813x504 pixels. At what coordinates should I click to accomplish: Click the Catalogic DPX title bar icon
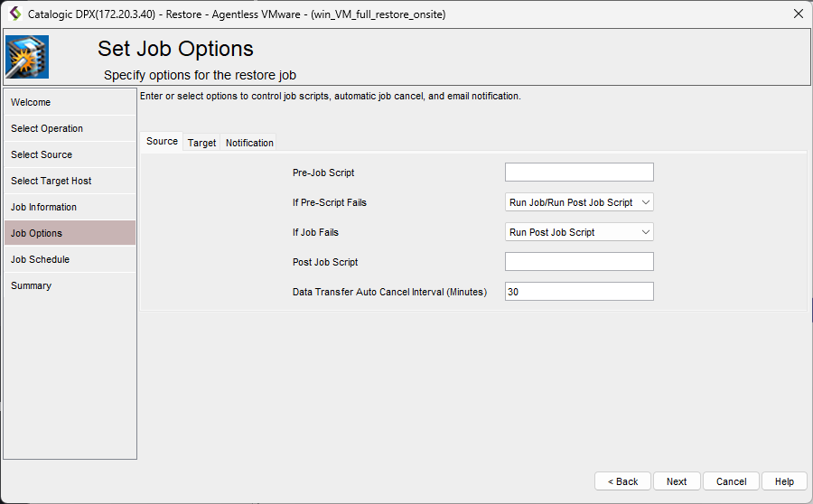[x=14, y=14]
